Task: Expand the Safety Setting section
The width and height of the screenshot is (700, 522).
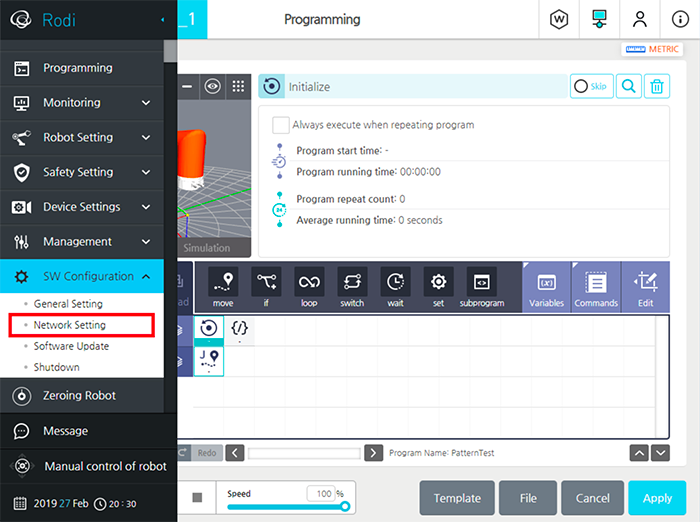Action: (x=82, y=172)
